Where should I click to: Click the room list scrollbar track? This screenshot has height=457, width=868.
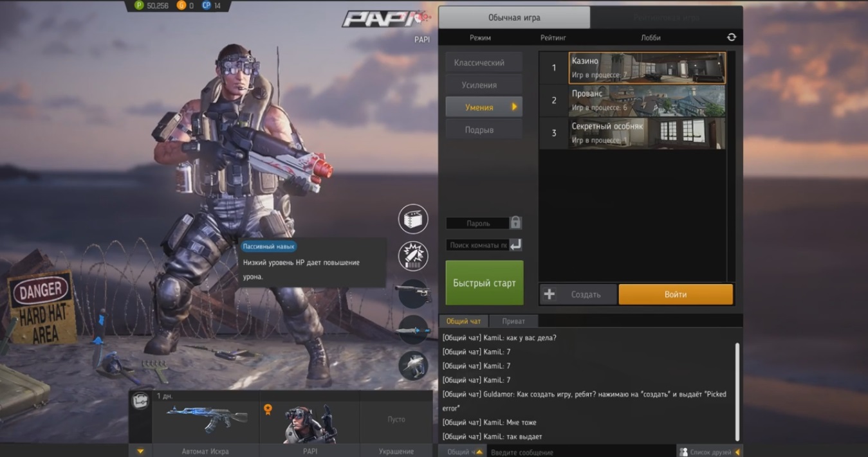[x=730, y=166]
